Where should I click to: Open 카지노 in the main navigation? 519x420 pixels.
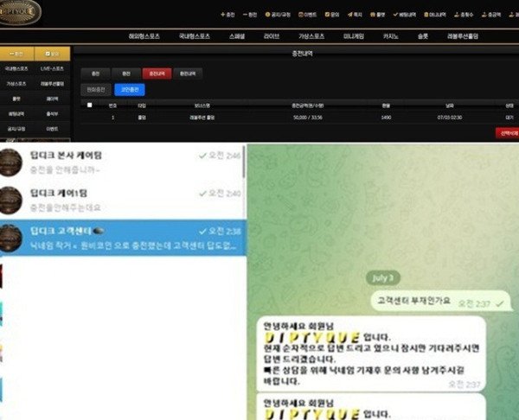click(x=390, y=36)
